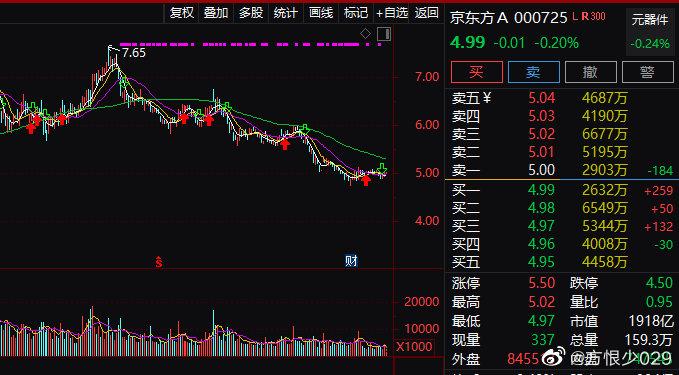Click the 警 alert button
679x375 pixels.
point(647,72)
